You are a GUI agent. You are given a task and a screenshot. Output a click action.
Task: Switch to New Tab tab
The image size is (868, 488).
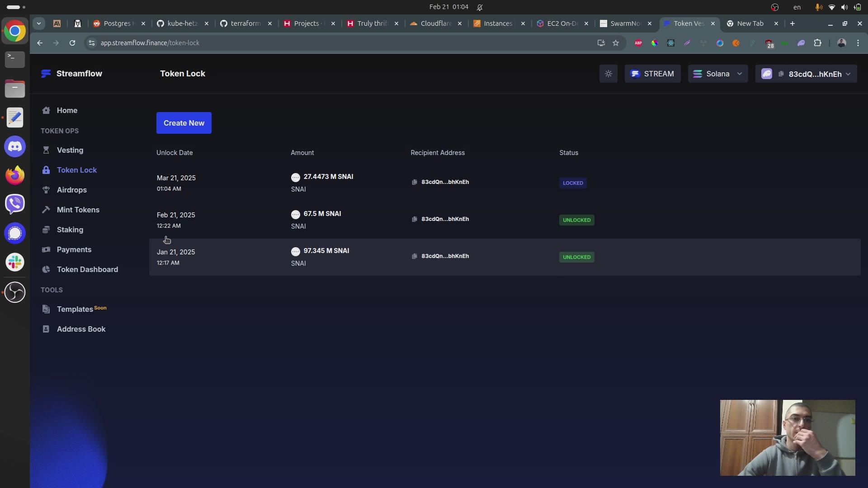tap(752, 23)
